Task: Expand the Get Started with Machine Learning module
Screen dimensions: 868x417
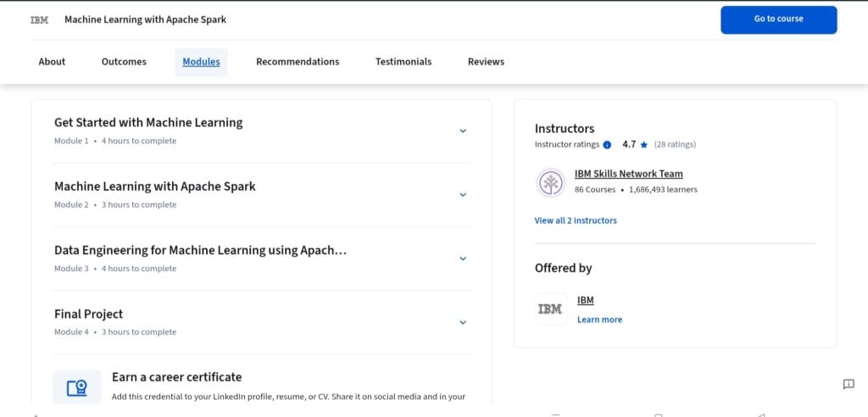Action: (463, 131)
